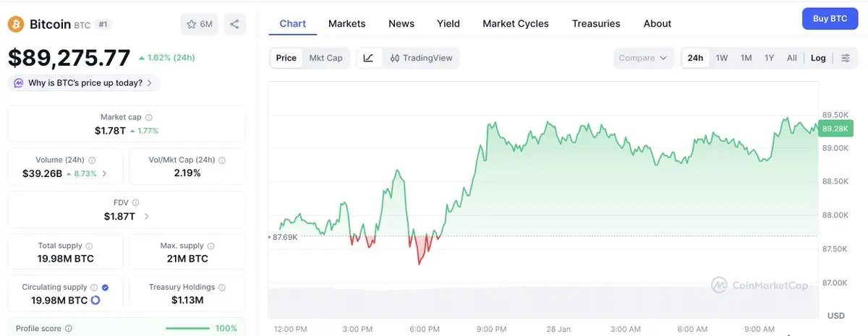Click the verified badge on Circulating supply
This screenshot has height=336, width=868.
click(106, 287)
